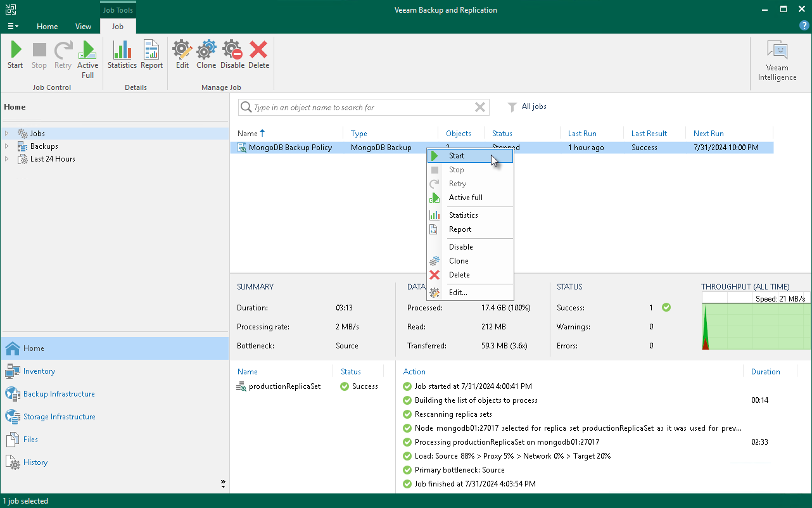The width and height of the screenshot is (812, 508).
Task: Open the All jobs filter
Action: point(528,107)
